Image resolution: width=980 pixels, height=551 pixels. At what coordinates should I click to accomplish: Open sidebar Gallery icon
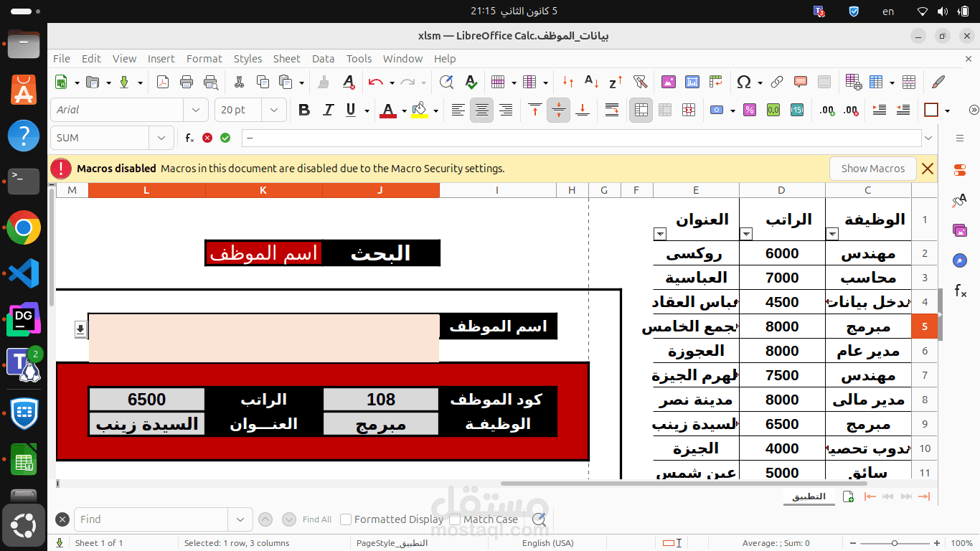pyautogui.click(x=960, y=230)
